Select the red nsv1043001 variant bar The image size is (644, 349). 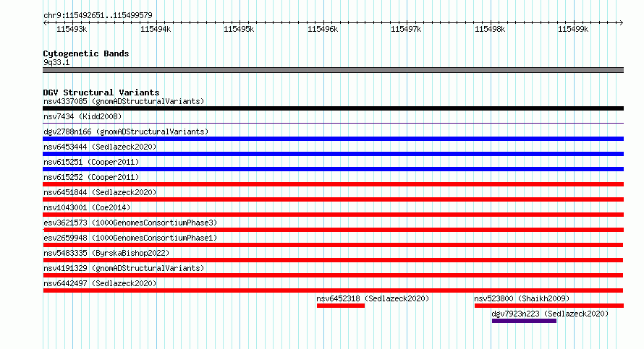[333, 215]
